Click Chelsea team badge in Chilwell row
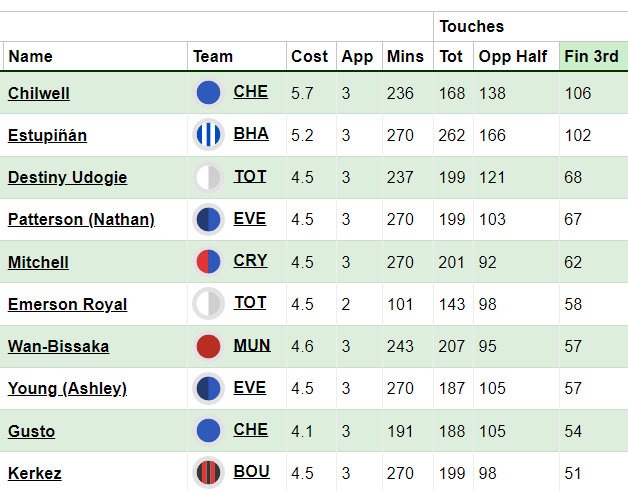 [208, 93]
